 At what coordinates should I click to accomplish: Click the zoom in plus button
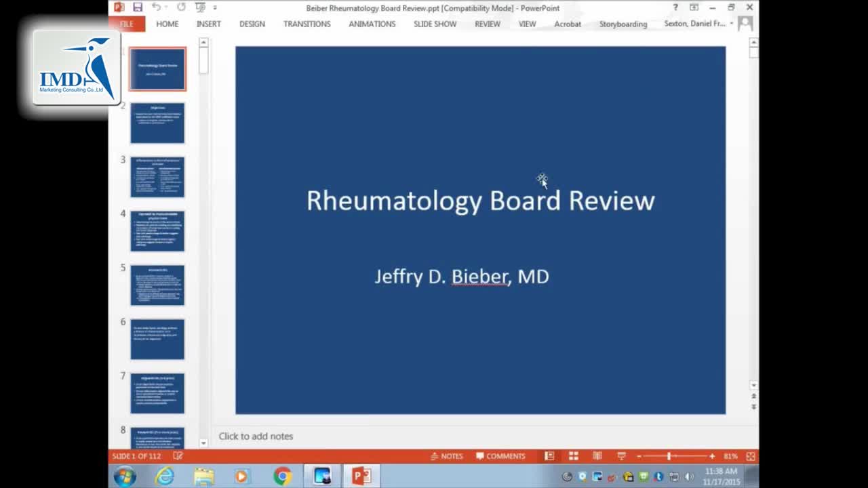point(712,456)
